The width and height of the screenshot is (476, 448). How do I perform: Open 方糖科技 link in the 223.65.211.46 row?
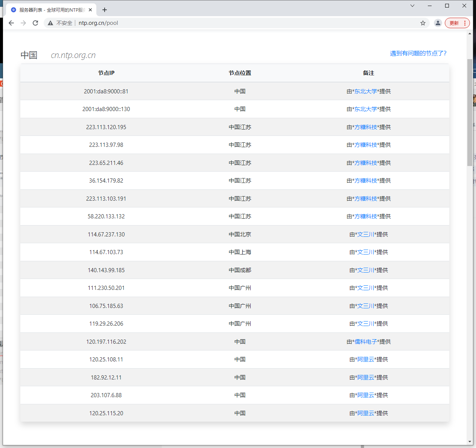[x=365, y=163]
